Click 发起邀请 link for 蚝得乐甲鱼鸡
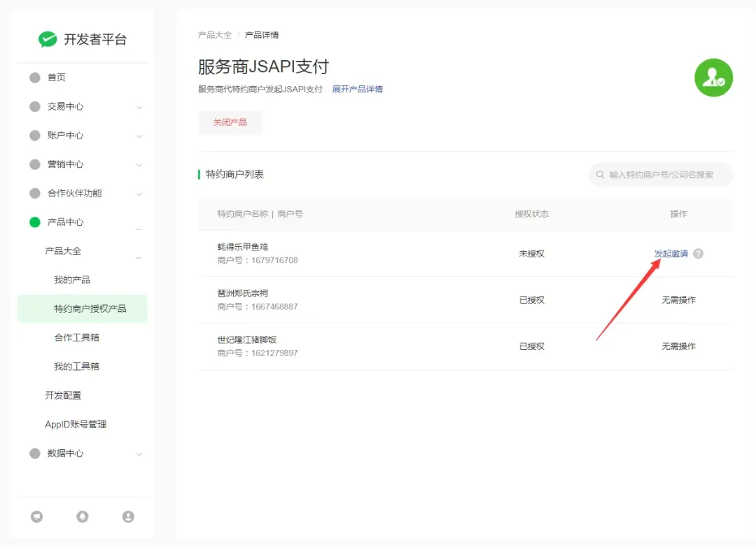The width and height of the screenshot is (756, 545). click(x=671, y=253)
